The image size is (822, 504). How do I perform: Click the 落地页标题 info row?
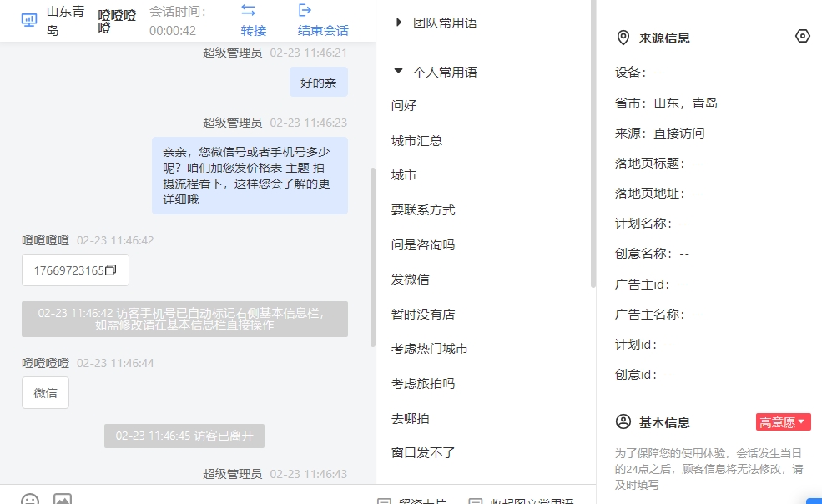click(x=658, y=163)
